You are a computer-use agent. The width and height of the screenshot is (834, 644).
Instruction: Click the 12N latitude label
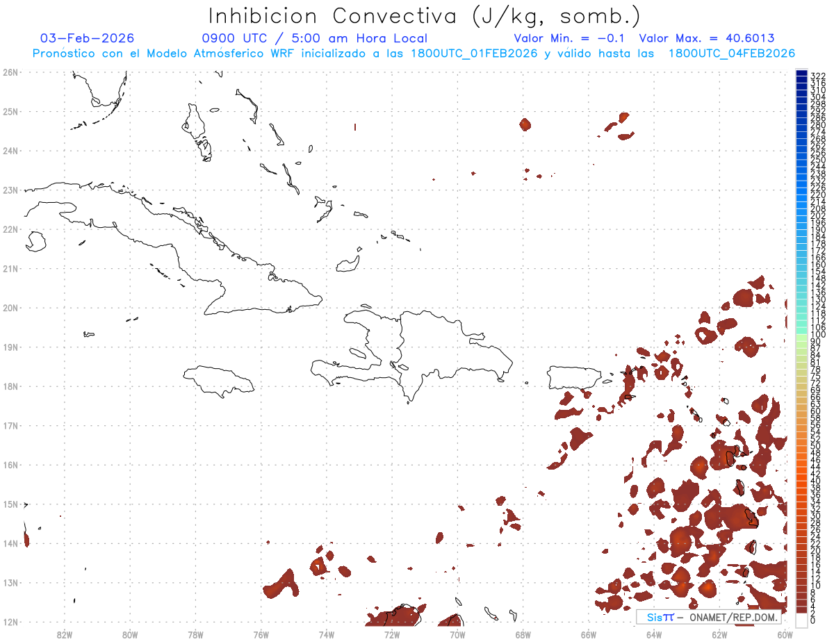click(x=10, y=622)
